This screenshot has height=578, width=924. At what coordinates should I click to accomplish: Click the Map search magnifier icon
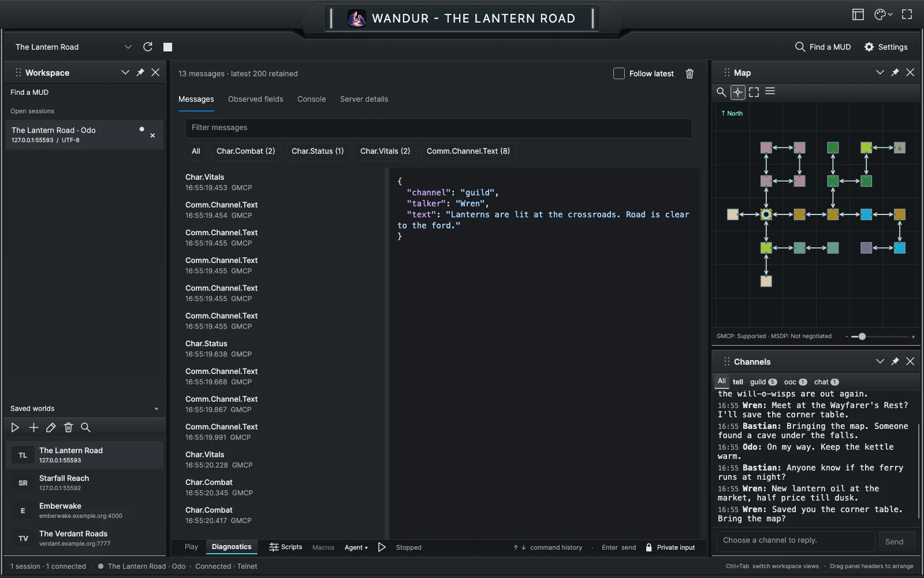click(x=721, y=92)
